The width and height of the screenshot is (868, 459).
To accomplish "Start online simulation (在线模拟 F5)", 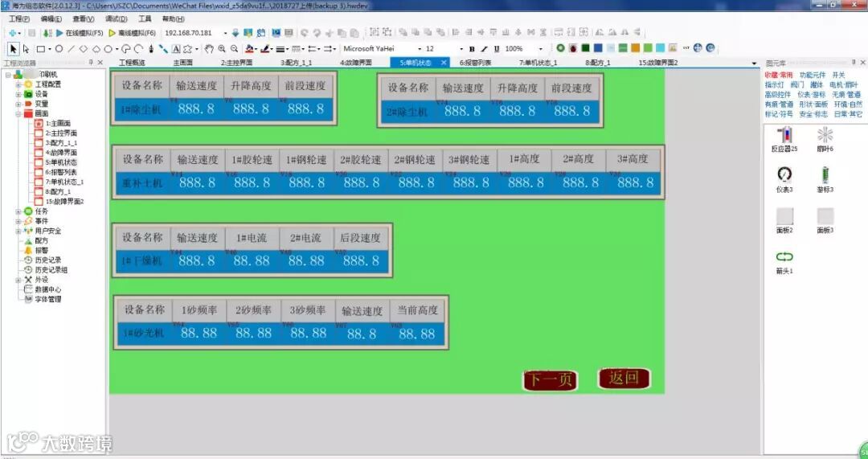I will click(x=80, y=33).
